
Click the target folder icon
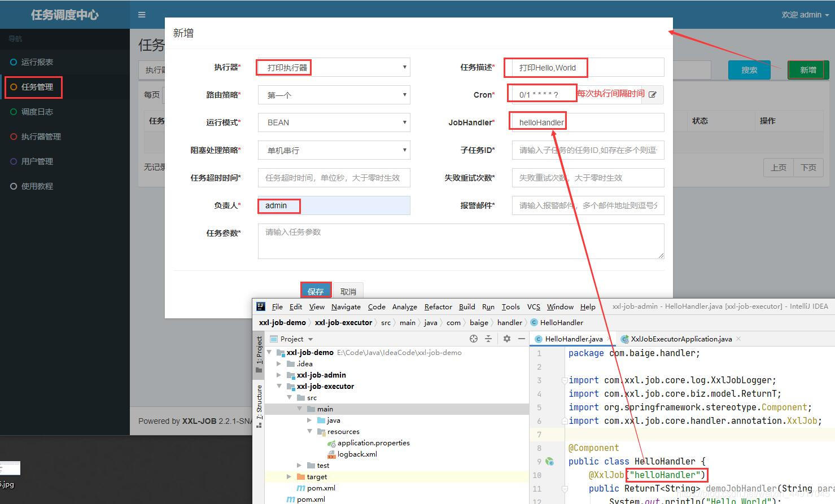(301, 477)
